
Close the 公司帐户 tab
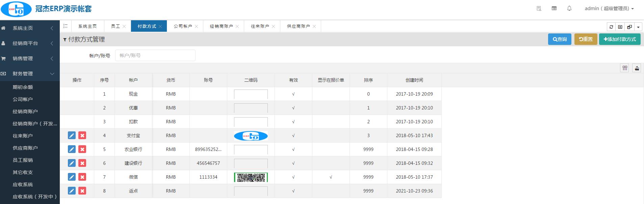196,26
